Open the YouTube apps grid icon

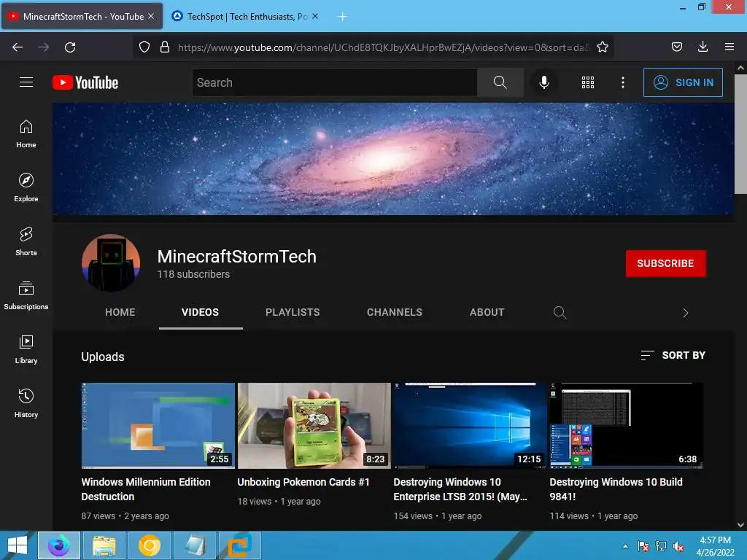[588, 82]
